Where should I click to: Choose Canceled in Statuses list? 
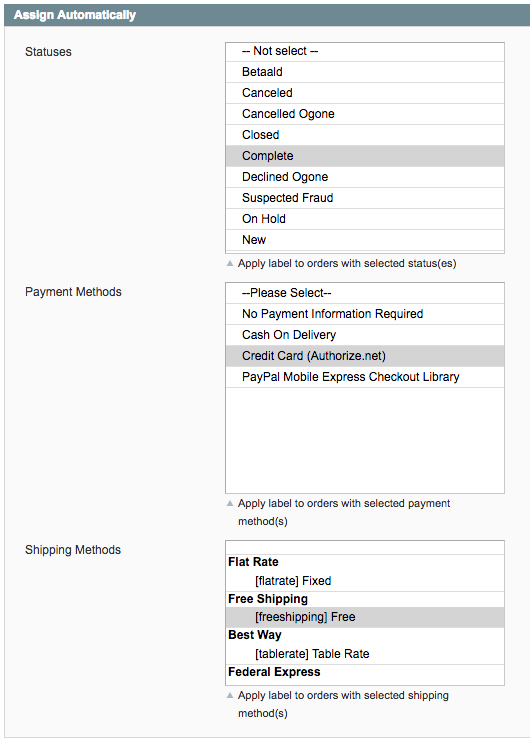[365, 93]
